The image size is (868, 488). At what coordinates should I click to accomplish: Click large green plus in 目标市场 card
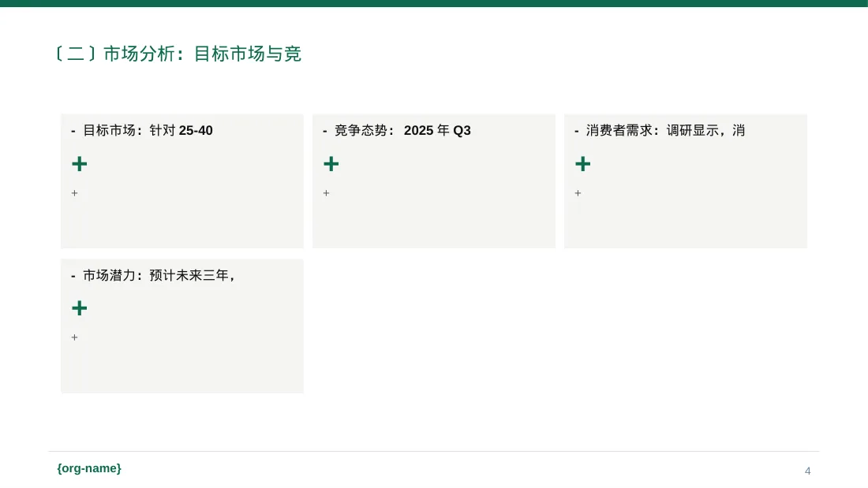coord(80,164)
